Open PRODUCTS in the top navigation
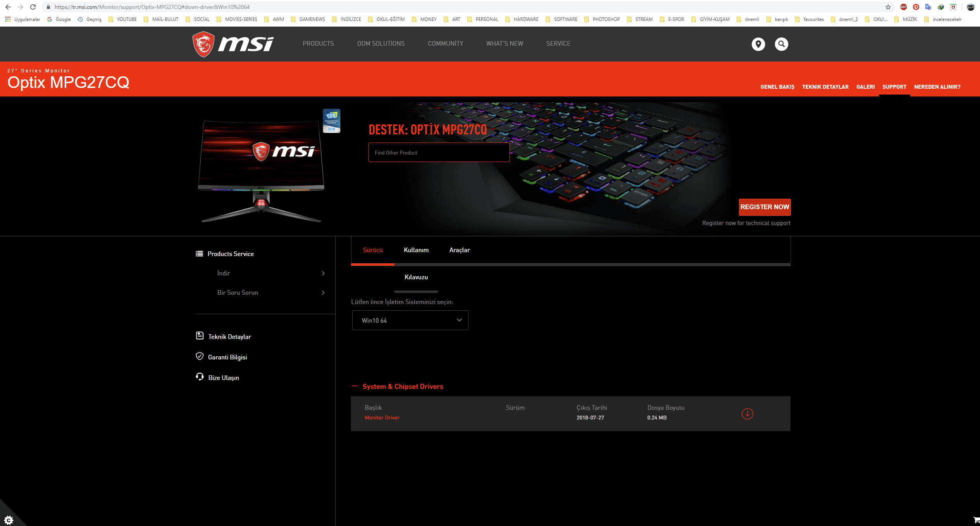 coord(318,44)
